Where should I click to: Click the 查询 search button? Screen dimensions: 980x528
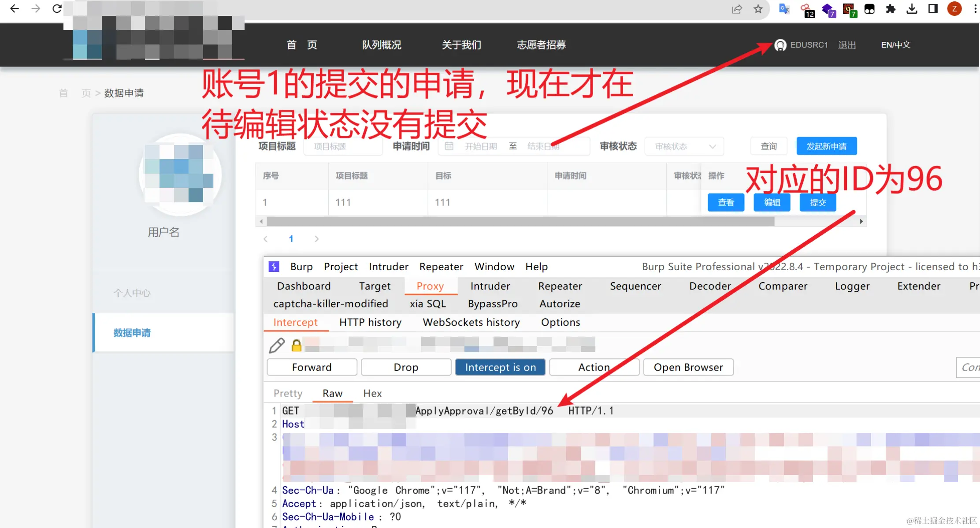tap(768, 146)
